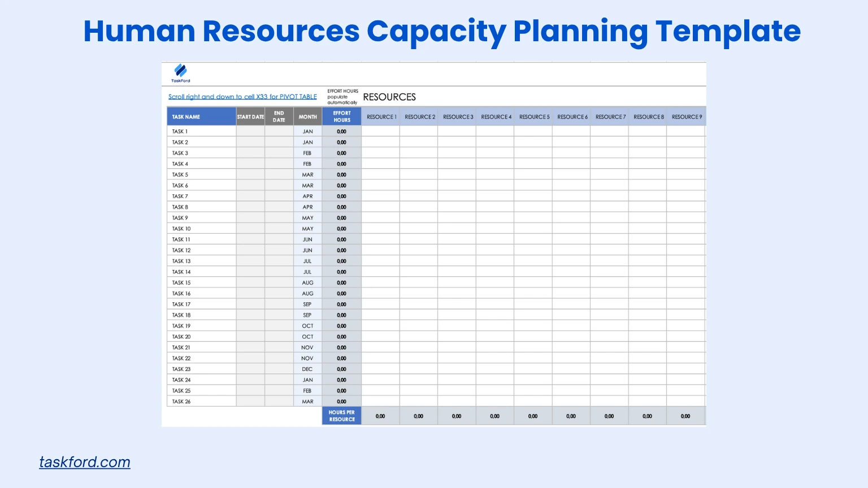Select the JAN month cell of TASK 2
Image resolution: width=868 pixels, height=488 pixels.
[x=307, y=142]
